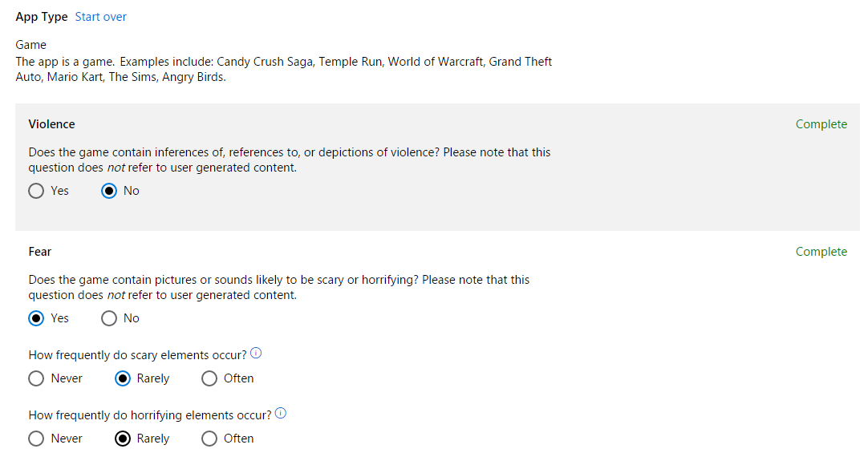Select the Violence section heading
Image resolution: width=868 pixels, height=461 pixels.
point(51,124)
